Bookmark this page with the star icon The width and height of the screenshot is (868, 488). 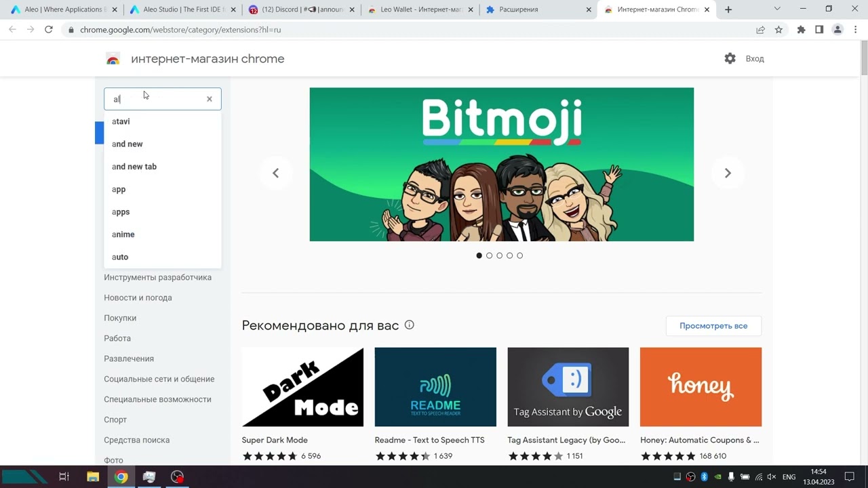coord(778,30)
